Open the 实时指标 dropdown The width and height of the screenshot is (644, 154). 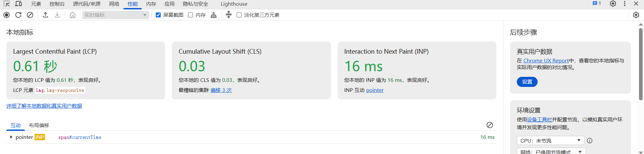coord(115,15)
